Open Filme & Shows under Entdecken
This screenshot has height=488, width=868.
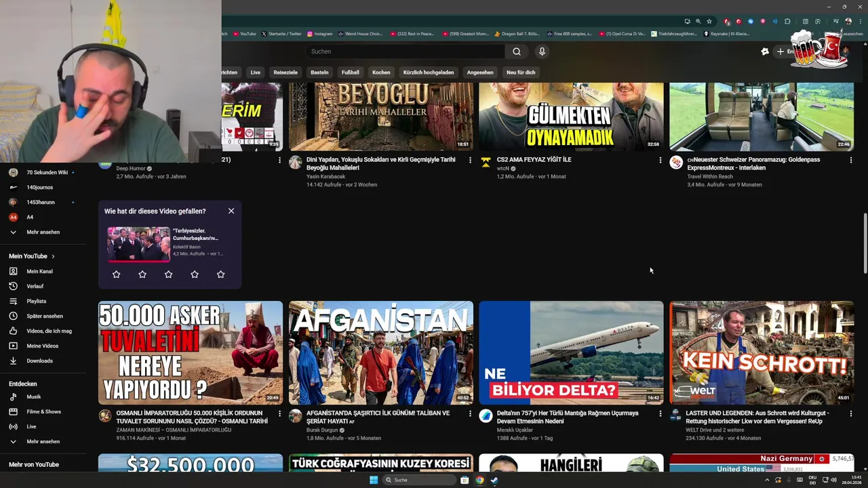click(43, 411)
